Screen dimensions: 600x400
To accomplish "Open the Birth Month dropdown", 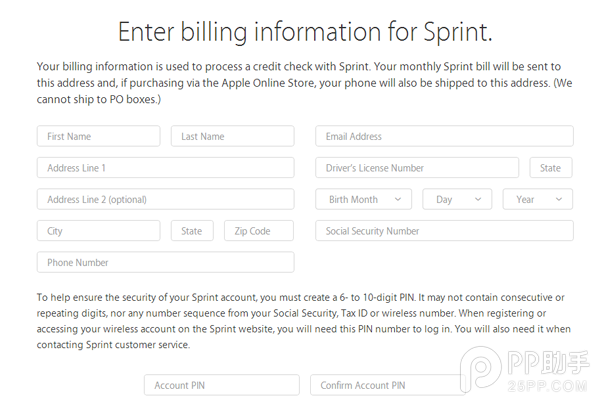I will pyautogui.click(x=363, y=199).
